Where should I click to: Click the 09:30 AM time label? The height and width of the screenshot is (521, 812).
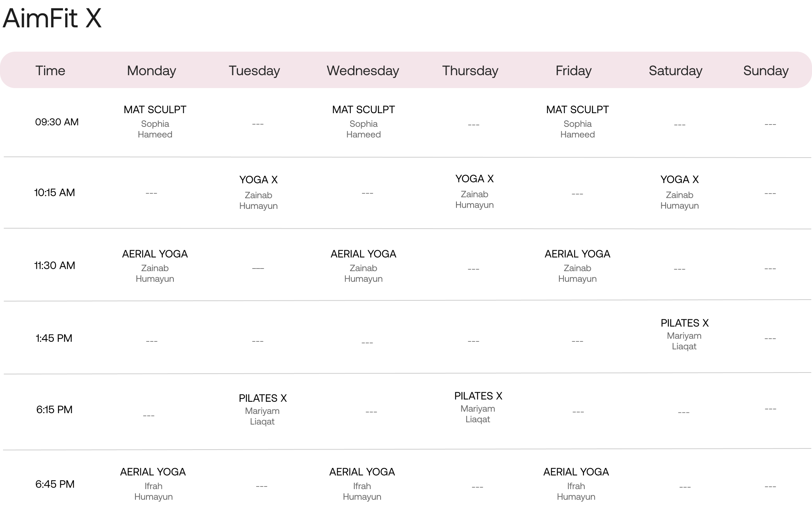coord(57,122)
